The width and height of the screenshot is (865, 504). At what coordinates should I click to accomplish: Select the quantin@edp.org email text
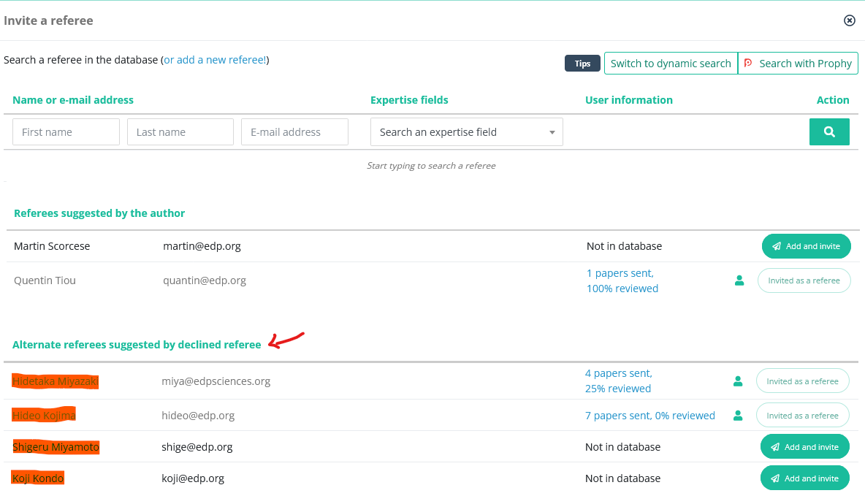pyautogui.click(x=204, y=280)
